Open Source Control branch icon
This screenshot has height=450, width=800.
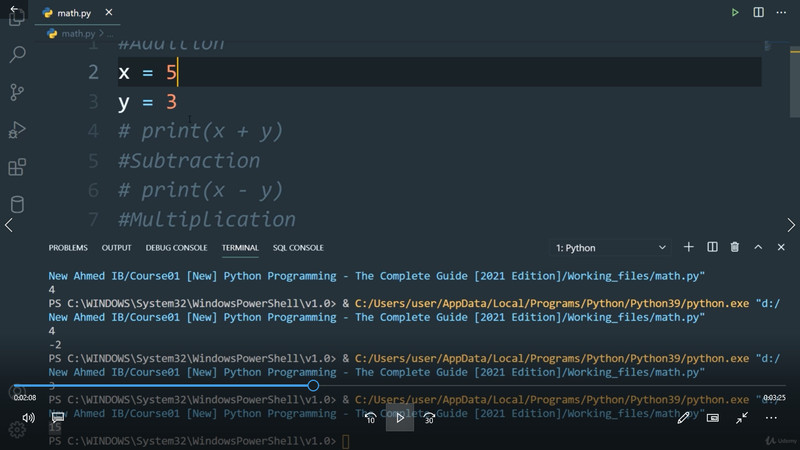17,92
